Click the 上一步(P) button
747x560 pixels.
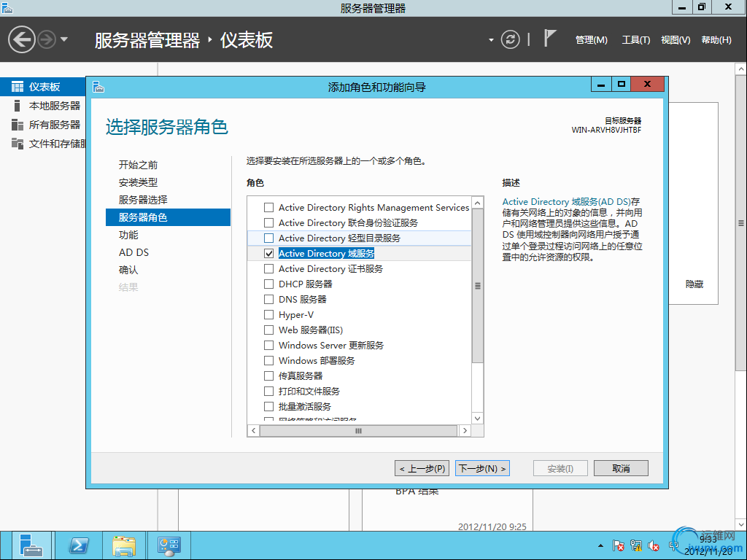tap(422, 468)
